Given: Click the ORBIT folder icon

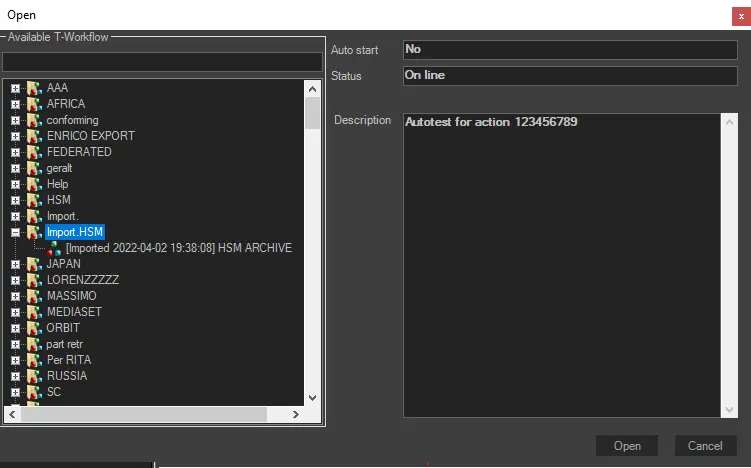Looking at the screenshot, I should (34, 328).
